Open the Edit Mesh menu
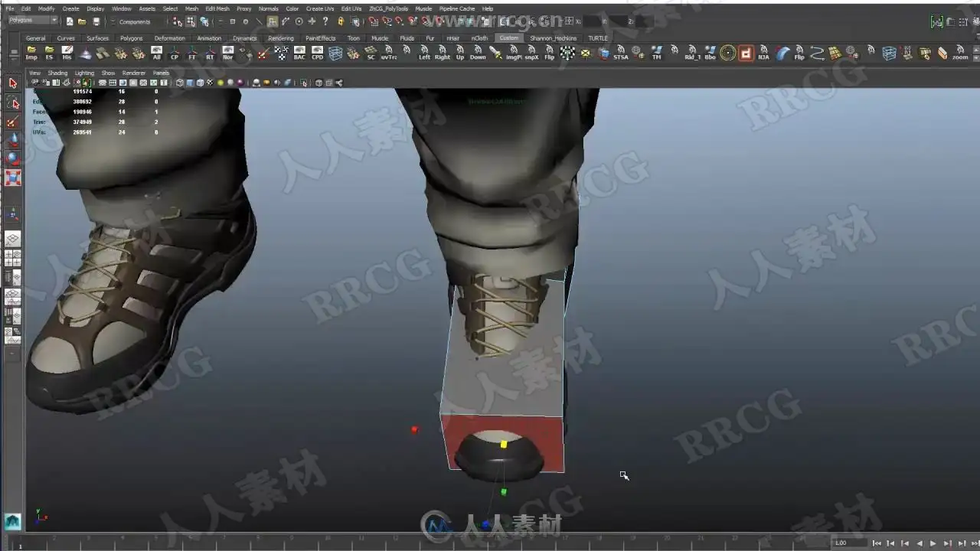980x551 pixels. [x=217, y=8]
